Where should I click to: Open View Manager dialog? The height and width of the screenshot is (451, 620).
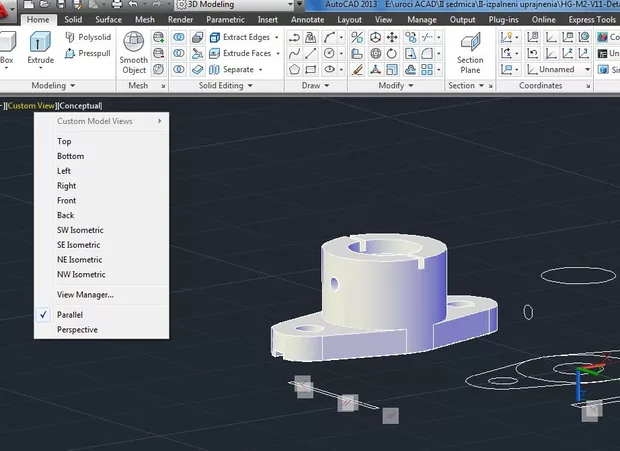coord(85,294)
